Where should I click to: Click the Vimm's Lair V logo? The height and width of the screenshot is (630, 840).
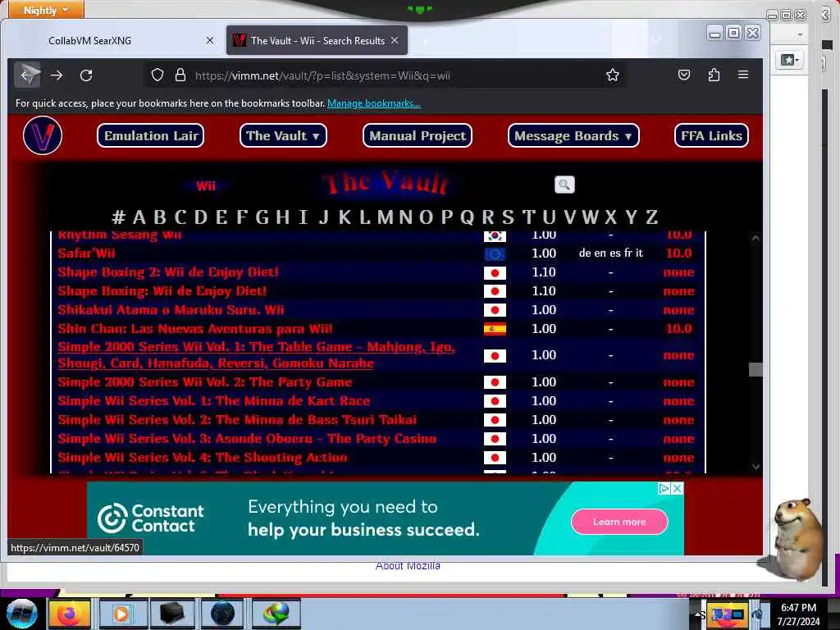pyautogui.click(x=43, y=135)
